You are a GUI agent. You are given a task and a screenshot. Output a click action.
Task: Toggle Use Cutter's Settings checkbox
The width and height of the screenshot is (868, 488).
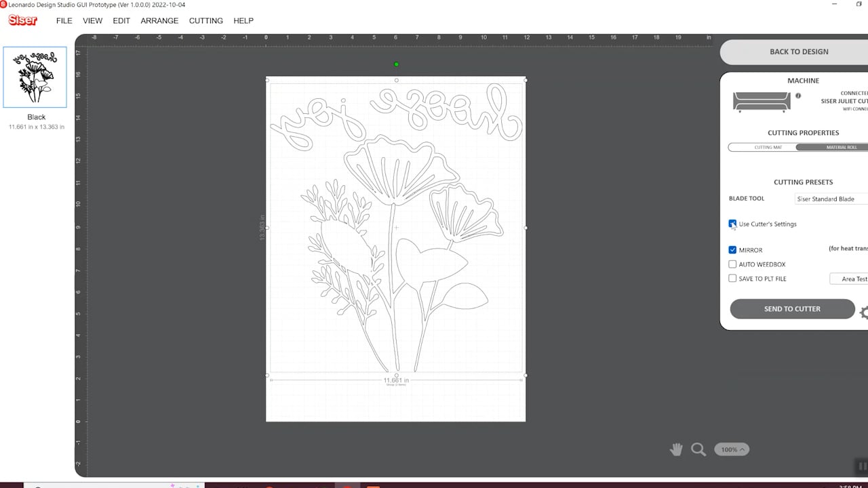click(732, 224)
